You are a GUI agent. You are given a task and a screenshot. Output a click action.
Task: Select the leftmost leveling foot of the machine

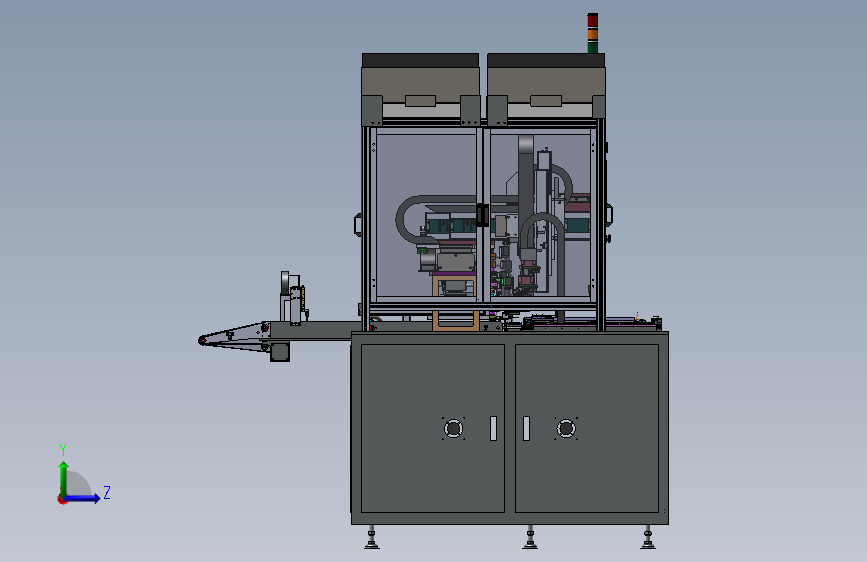pos(372,537)
